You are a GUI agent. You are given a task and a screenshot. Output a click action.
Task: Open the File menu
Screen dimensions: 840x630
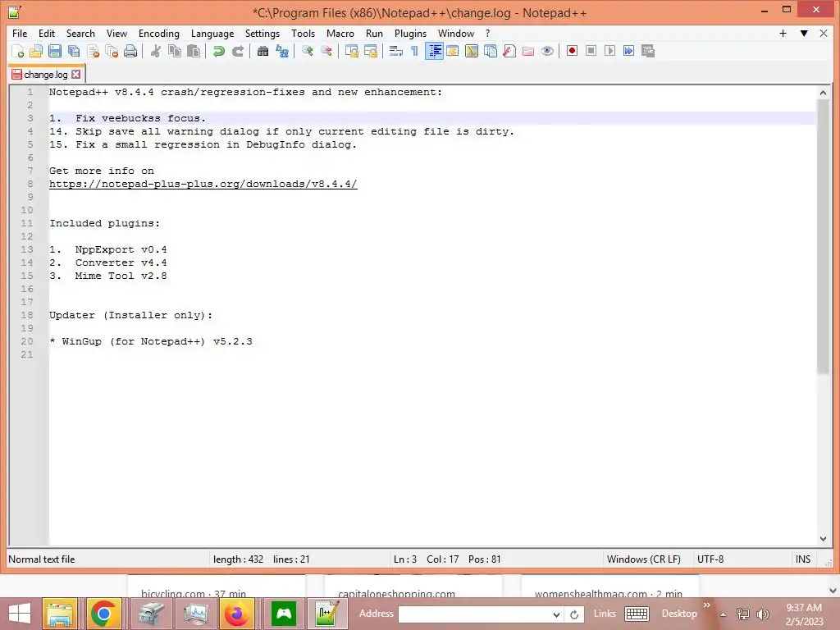[20, 33]
